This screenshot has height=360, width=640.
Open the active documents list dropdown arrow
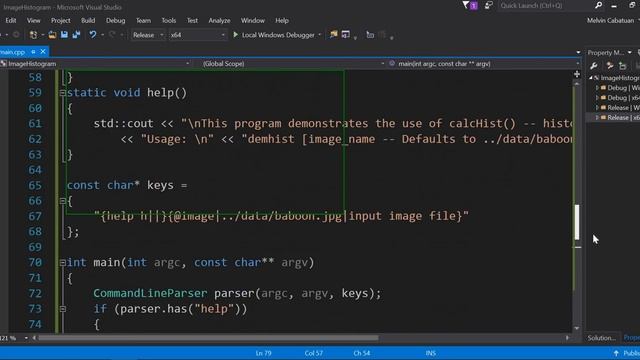point(578,52)
